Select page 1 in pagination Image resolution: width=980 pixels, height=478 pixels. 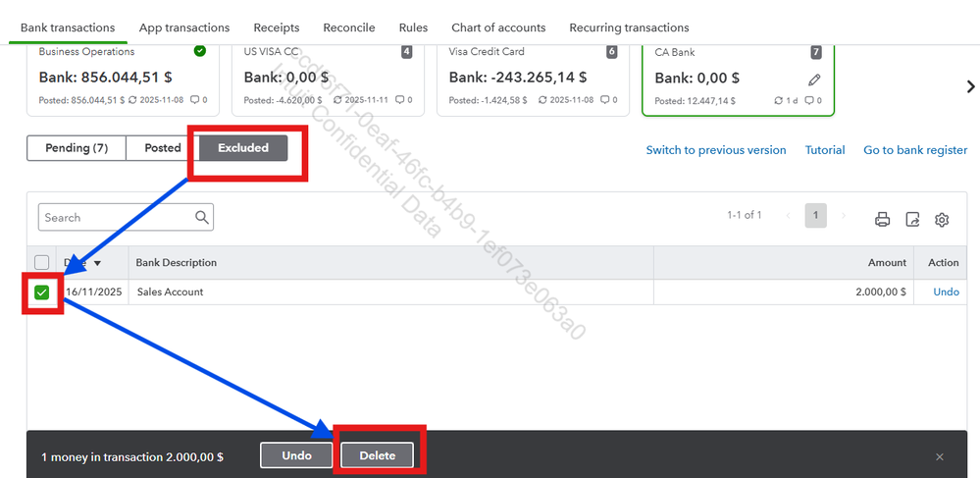[815, 216]
